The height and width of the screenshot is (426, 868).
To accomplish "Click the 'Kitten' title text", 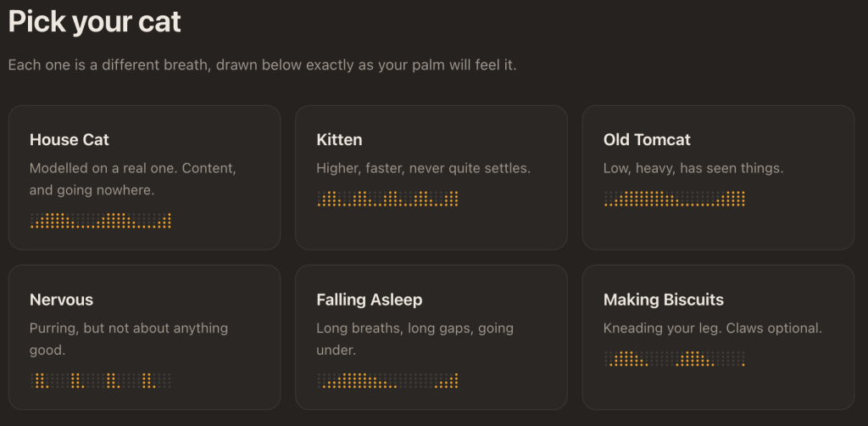I will coord(339,140).
